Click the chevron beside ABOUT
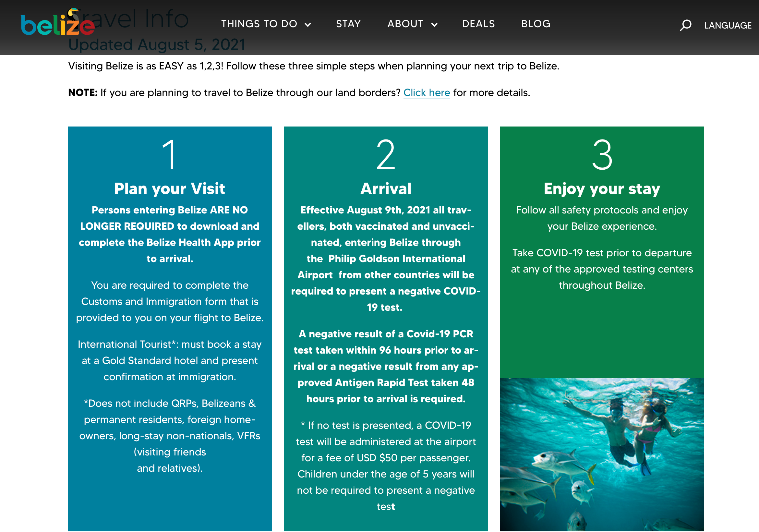The image size is (759, 532). 434,25
